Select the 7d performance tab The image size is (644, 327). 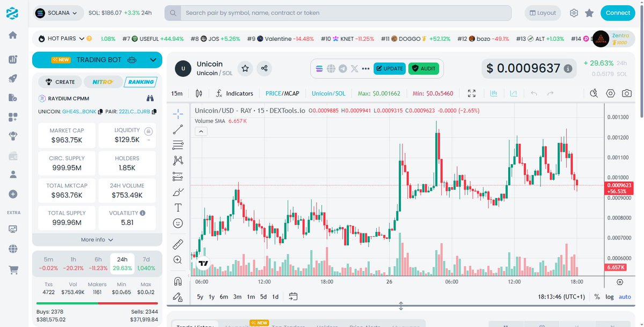pos(147,263)
